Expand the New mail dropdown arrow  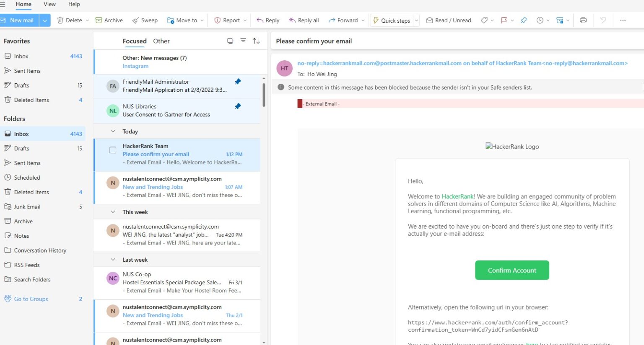coord(45,20)
